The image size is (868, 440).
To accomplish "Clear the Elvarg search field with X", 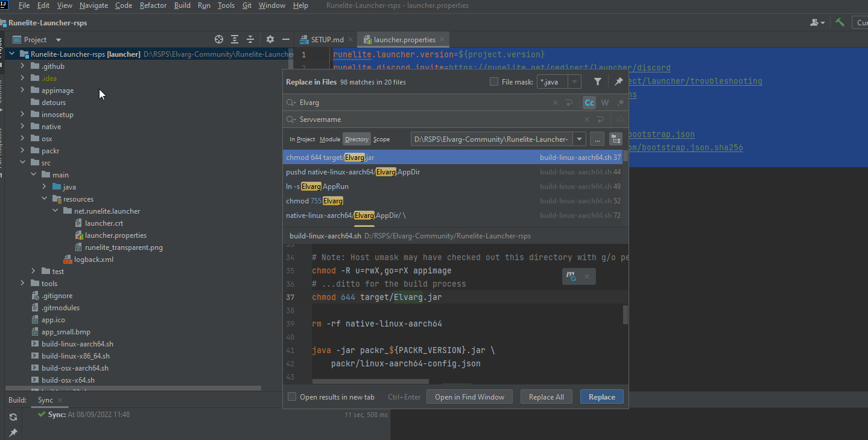I will click(556, 103).
